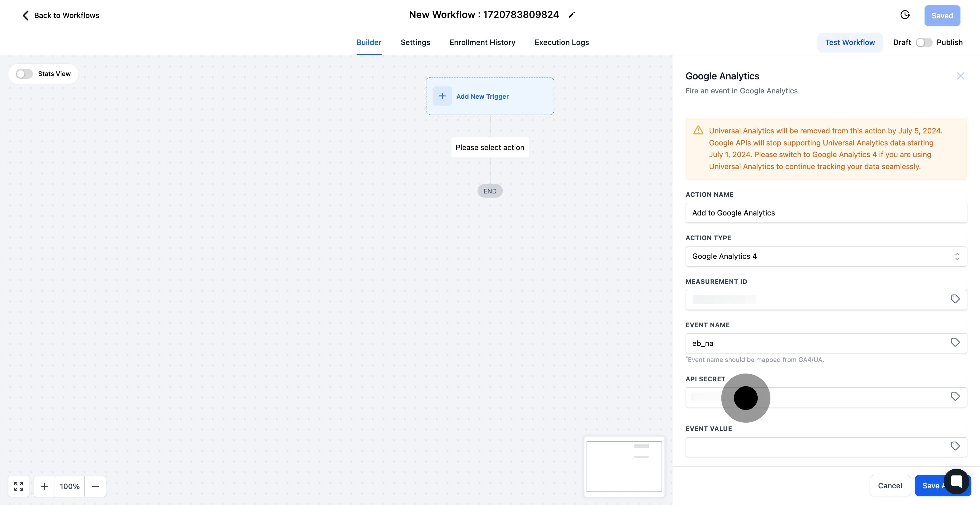
Task: Open the Enrollment History tab
Action: click(482, 42)
